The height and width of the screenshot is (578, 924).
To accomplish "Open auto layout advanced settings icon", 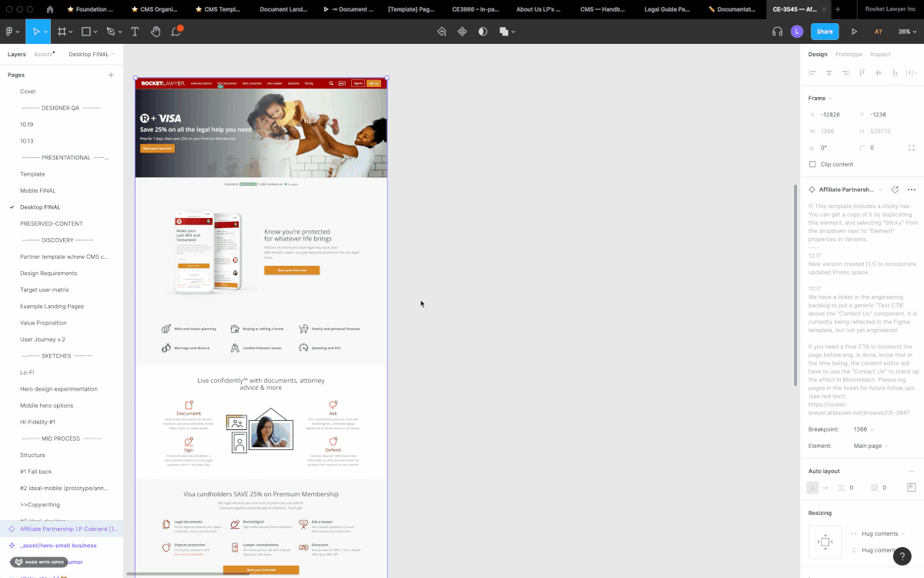I will point(912,488).
